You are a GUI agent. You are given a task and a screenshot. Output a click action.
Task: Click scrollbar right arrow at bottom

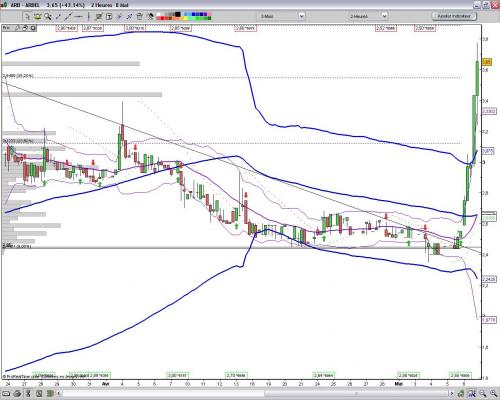pyautogui.click(x=452, y=394)
